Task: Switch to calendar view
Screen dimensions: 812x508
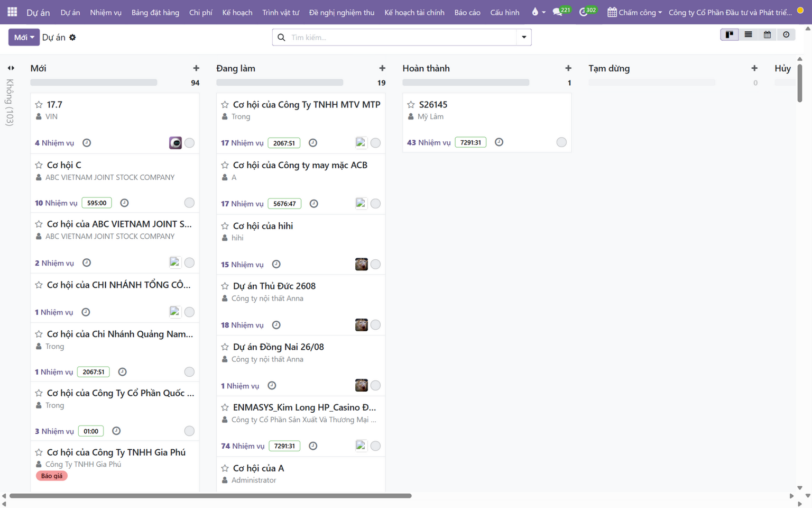Action: (768, 35)
